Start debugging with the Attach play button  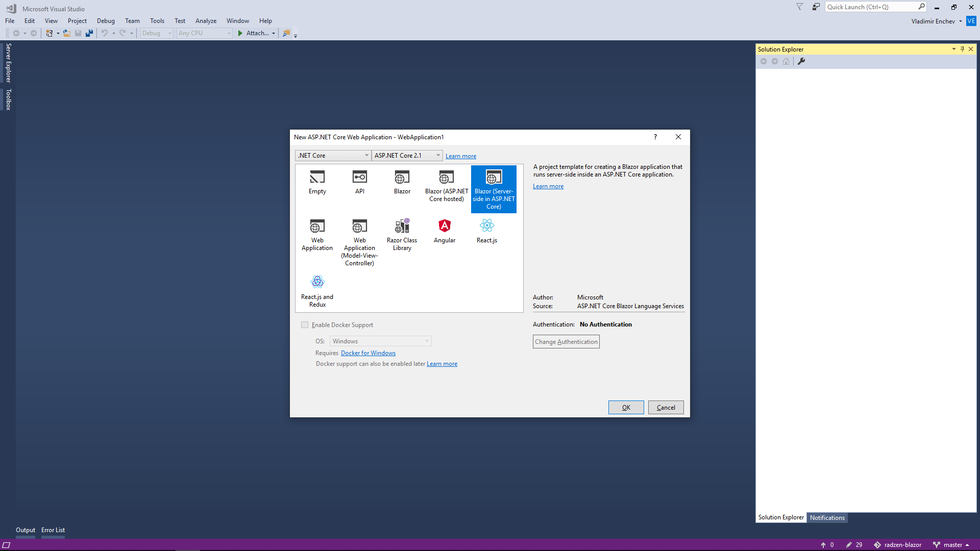pos(240,33)
